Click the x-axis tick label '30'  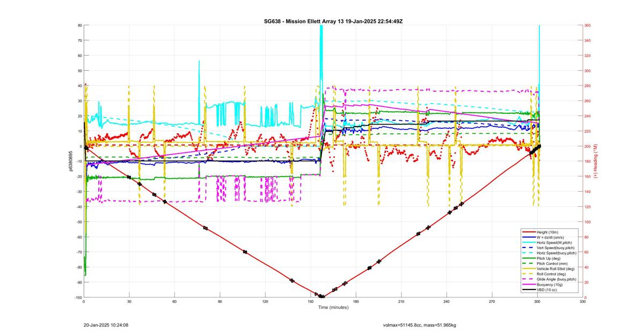129,302
